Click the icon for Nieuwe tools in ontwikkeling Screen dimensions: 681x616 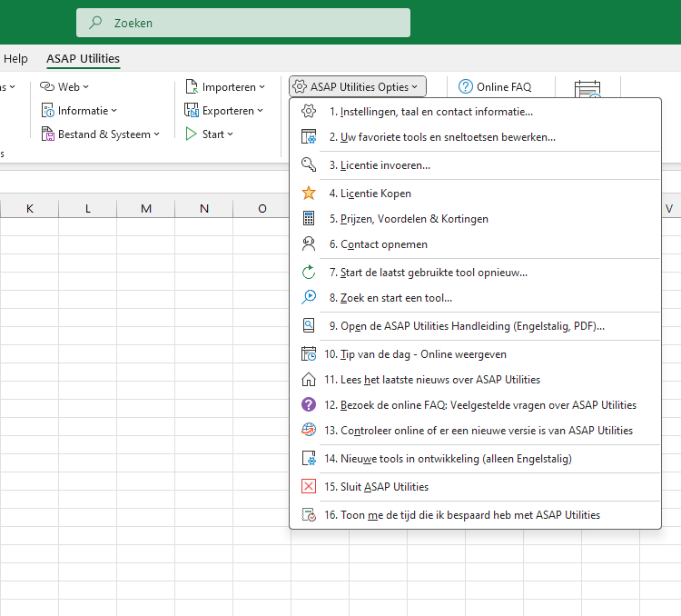pos(309,458)
